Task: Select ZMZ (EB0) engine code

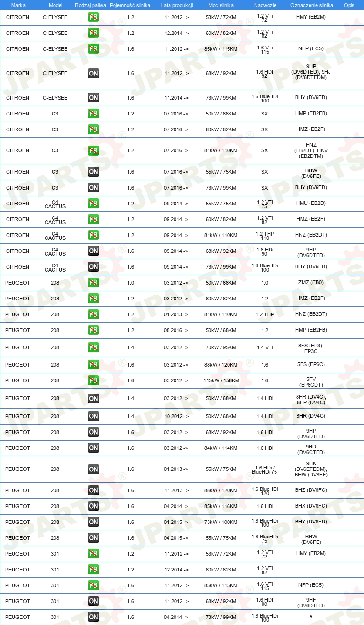Action: (311, 282)
